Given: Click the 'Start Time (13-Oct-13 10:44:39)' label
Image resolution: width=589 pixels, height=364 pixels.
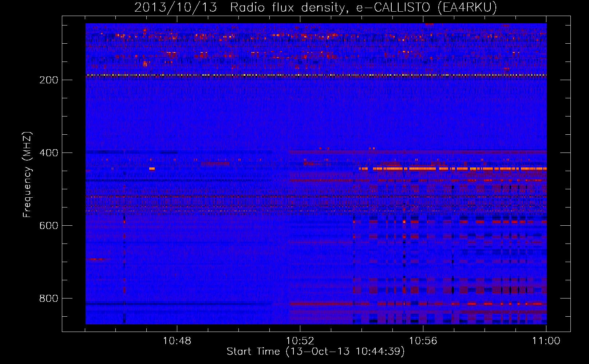Looking at the screenshot, I should 316,352.
